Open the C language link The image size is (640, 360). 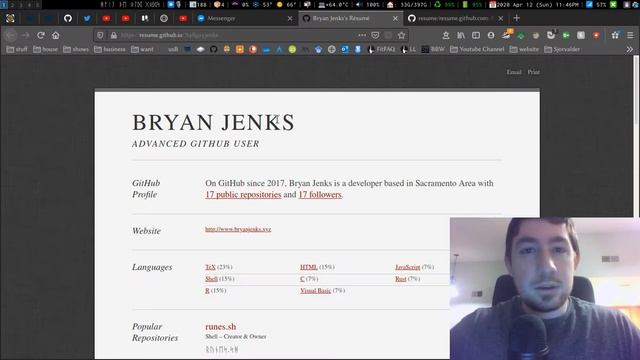coord(302,279)
